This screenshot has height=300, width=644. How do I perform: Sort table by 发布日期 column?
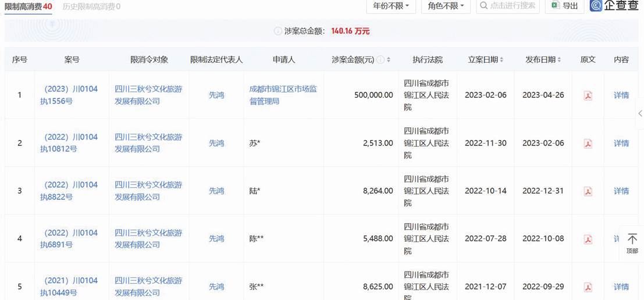[543, 60]
